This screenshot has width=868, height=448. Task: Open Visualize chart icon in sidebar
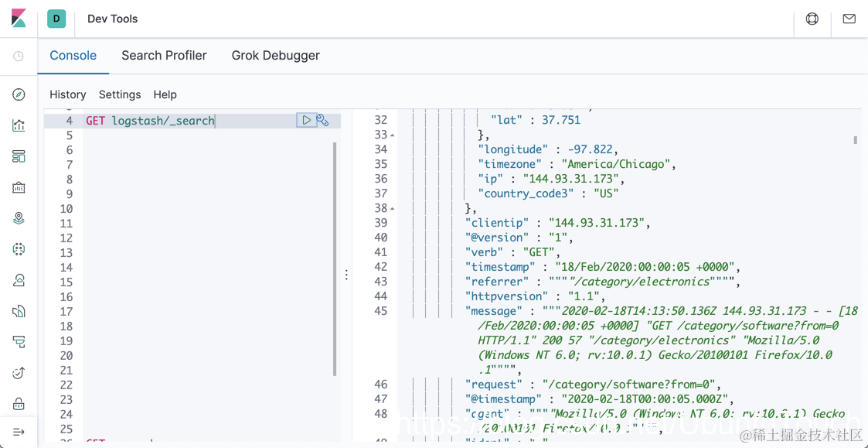click(19, 125)
